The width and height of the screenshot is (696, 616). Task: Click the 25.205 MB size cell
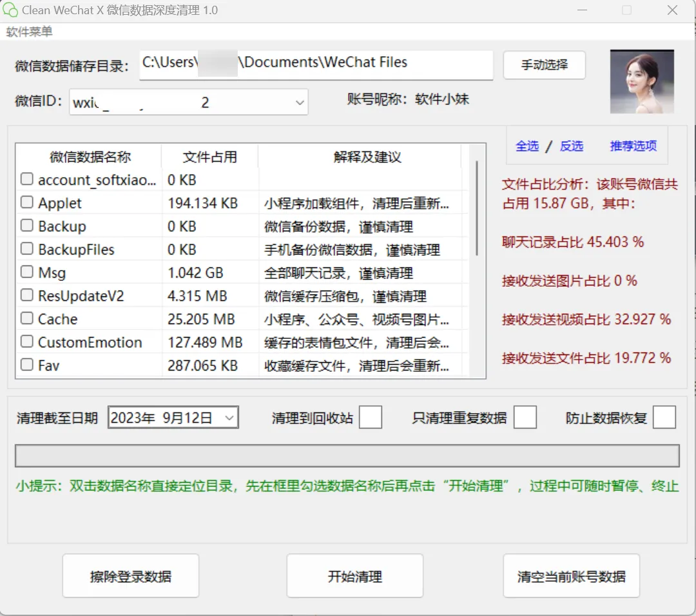(201, 319)
